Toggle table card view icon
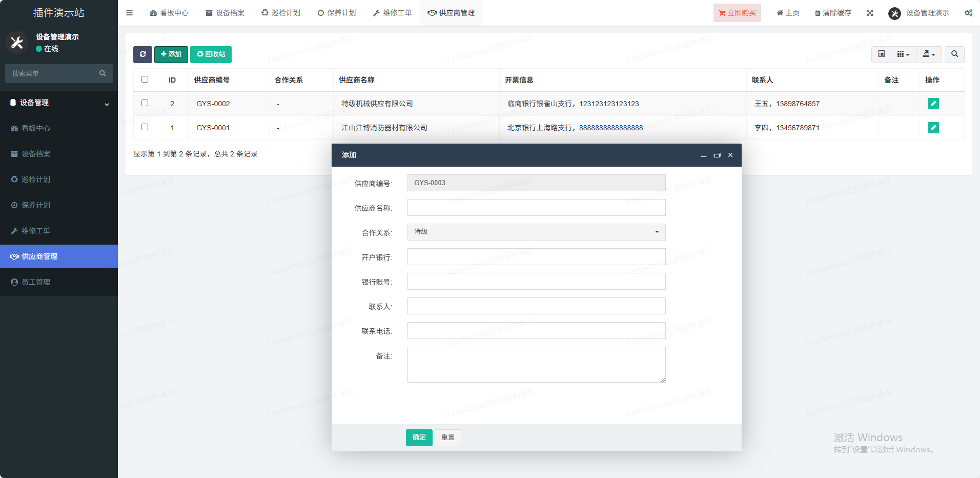The height and width of the screenshot is (478, 980). click(x=881, y=54)
